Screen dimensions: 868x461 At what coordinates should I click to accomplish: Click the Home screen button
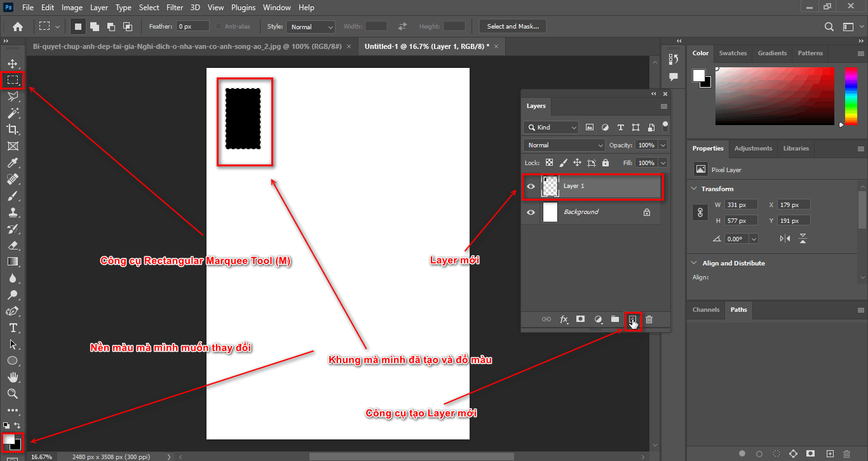click(x=17, y=27)
